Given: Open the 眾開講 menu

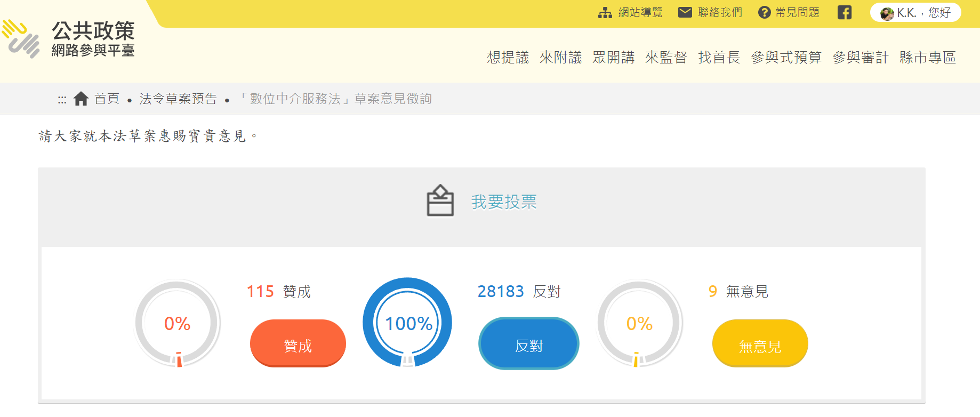Looking at the screenshot, I should [x=613, y=58].
